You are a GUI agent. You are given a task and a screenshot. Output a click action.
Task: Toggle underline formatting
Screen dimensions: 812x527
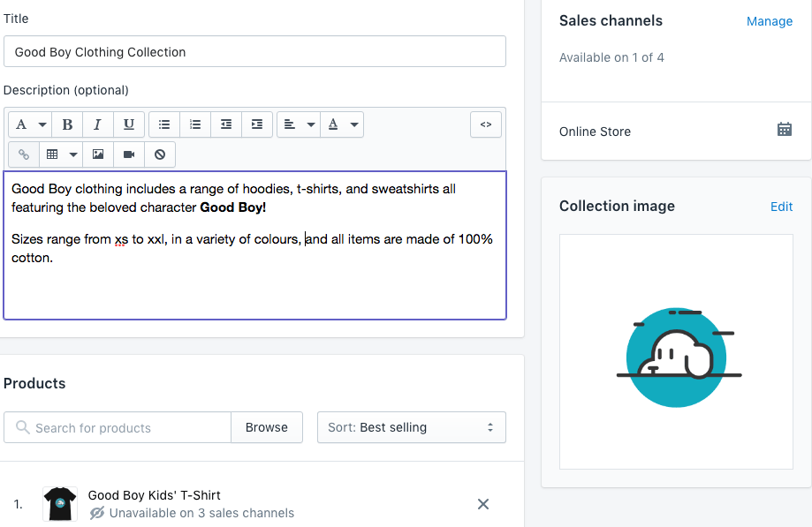pyautogui.click(x=129, y=124)
